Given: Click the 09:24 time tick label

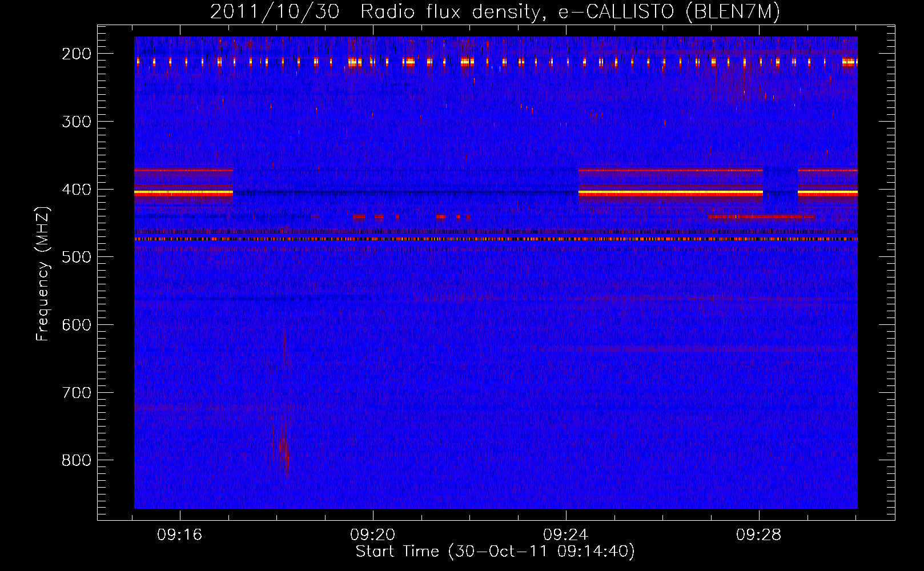Looking at the screenshot, I should (x=566, y=535).
